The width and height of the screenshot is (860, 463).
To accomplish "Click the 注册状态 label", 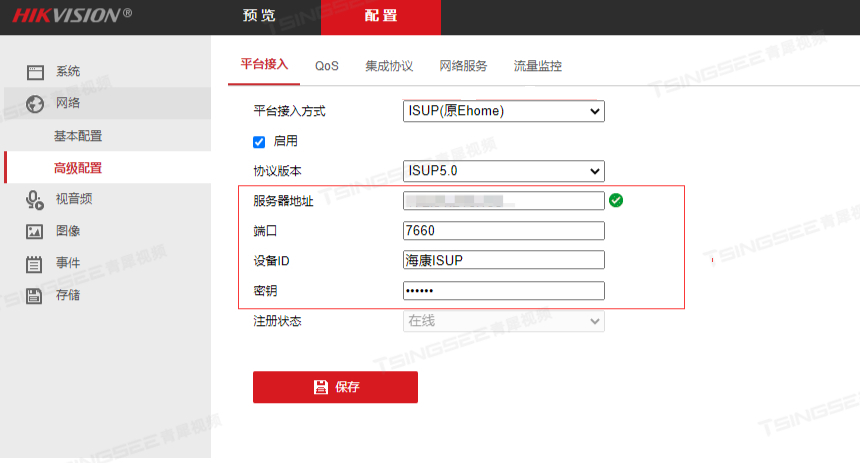I will click(x=277, y=321).
